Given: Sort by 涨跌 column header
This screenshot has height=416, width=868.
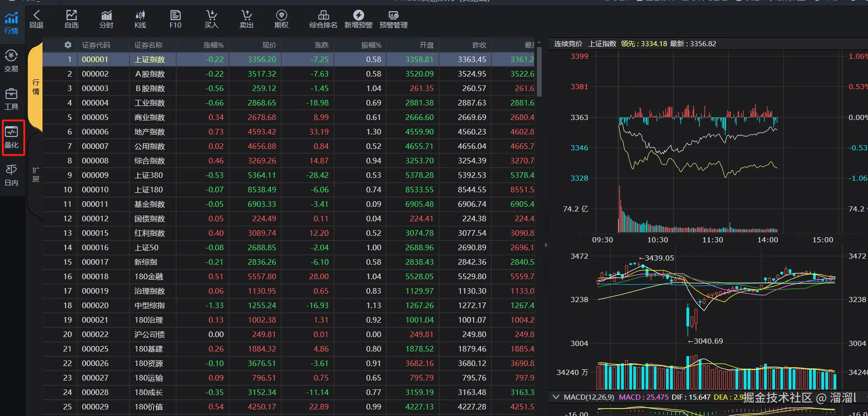Looking at the screenshot, I should 322,45.
